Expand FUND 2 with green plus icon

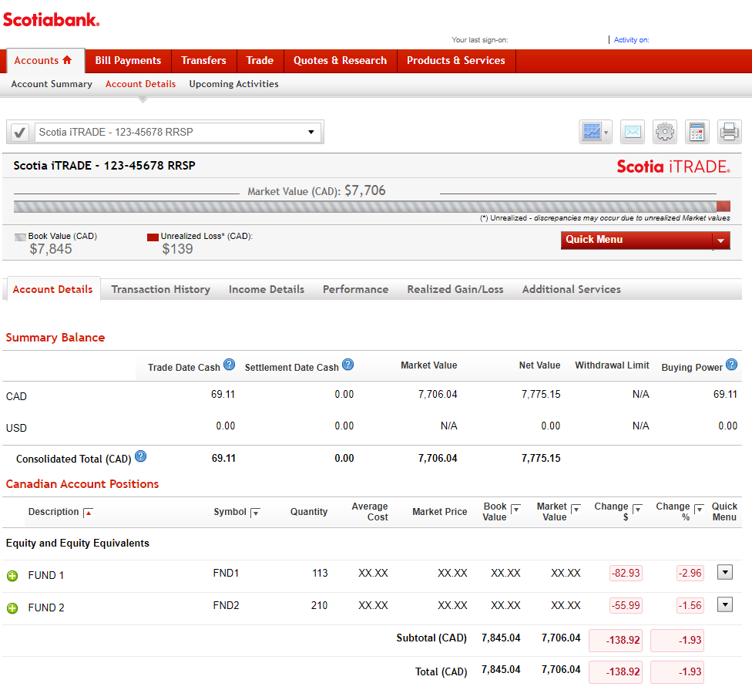(12, 608)
